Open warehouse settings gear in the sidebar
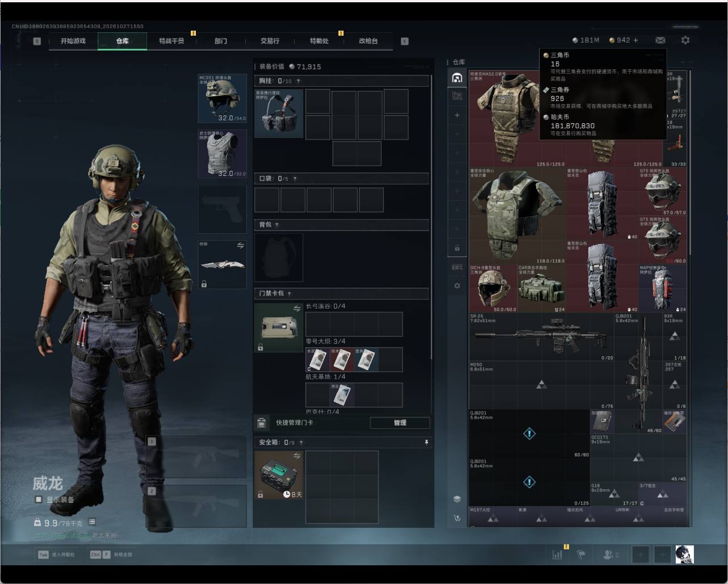 (x=457, y=286)
